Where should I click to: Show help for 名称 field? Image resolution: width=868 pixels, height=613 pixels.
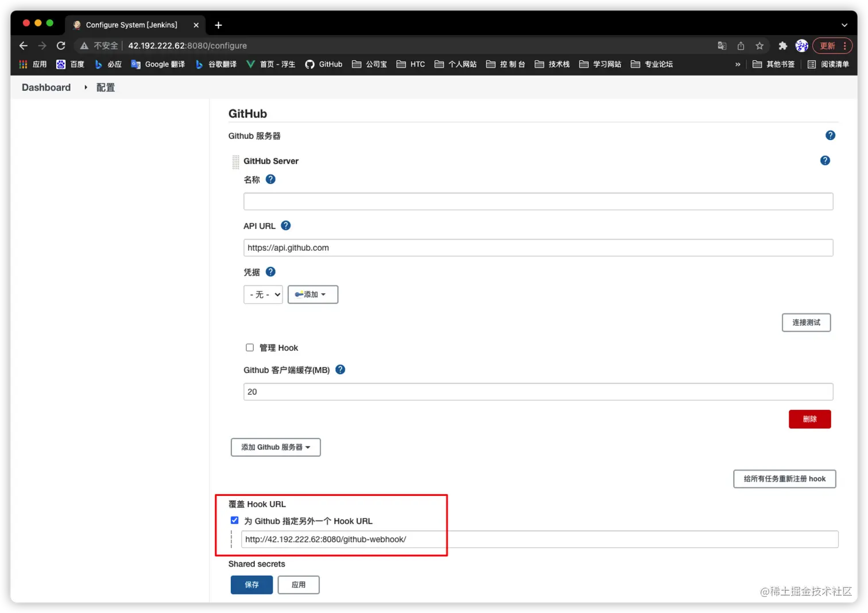point(270,179)
